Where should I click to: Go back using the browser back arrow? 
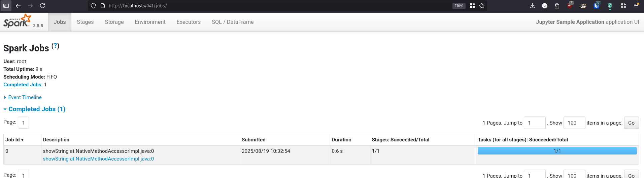(18, 6)
